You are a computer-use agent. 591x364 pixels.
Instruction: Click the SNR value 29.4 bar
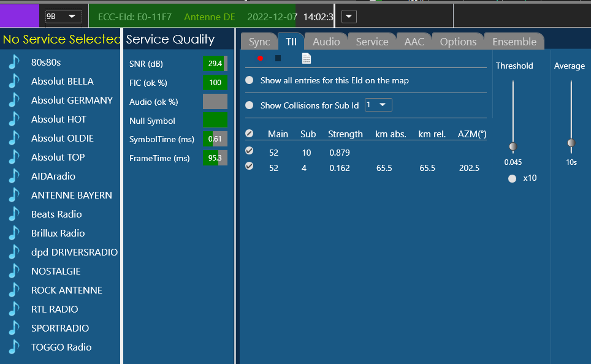click(x=215, y=64)
